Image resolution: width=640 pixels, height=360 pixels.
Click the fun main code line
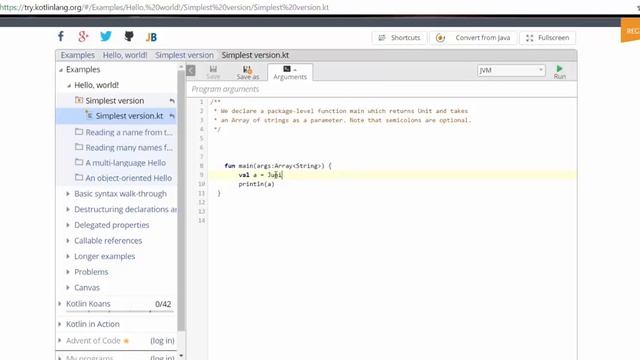click(278, 166)
